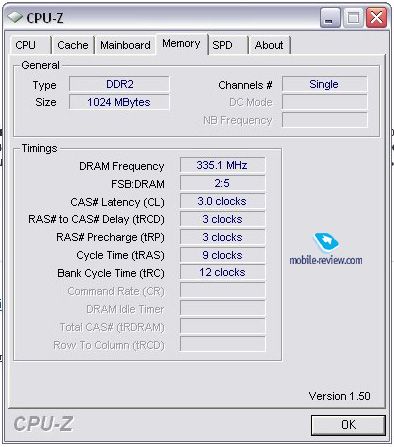Click the empty NB Frequency field

[x=325, y=120]
